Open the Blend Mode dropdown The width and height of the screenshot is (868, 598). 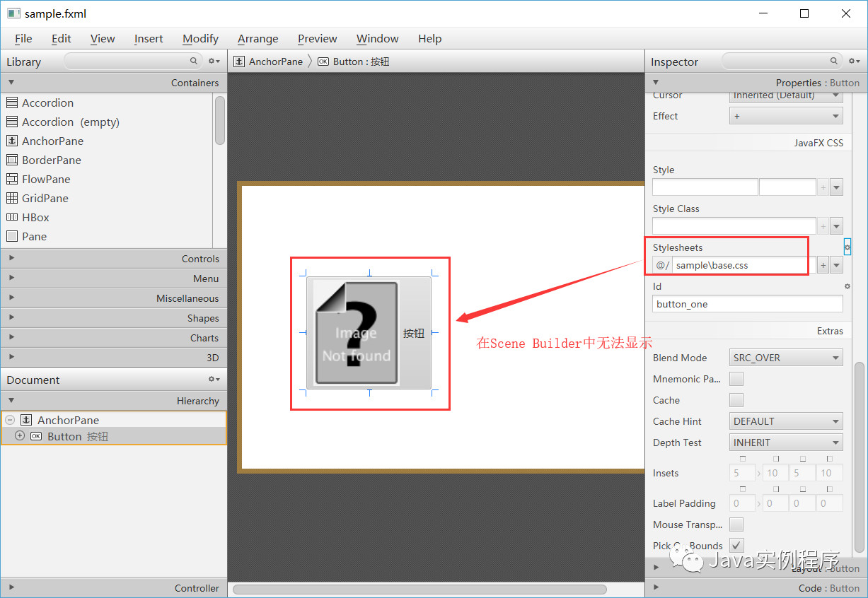(785, 357)
